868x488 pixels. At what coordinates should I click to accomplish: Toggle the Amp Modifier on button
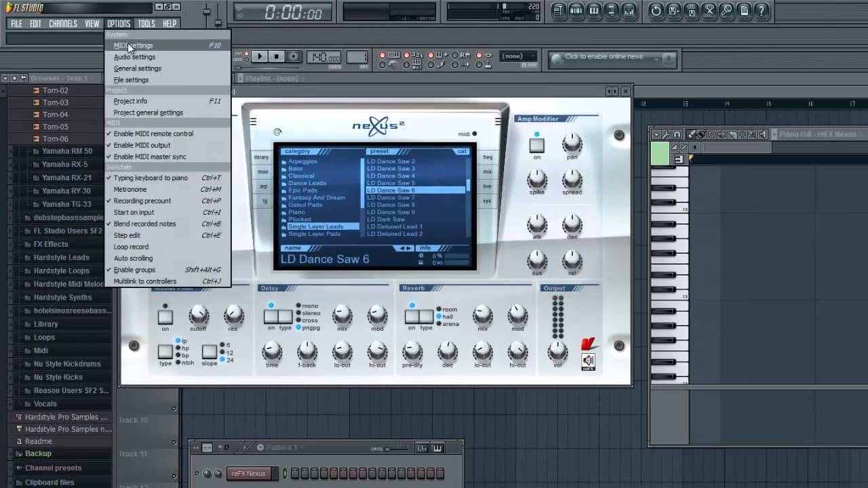[536, 145]
